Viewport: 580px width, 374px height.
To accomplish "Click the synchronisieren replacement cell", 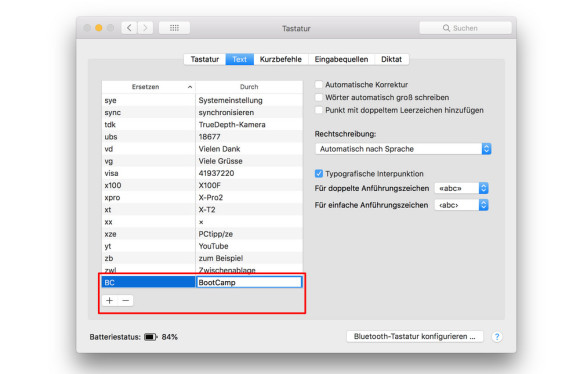I will point(249,112).
